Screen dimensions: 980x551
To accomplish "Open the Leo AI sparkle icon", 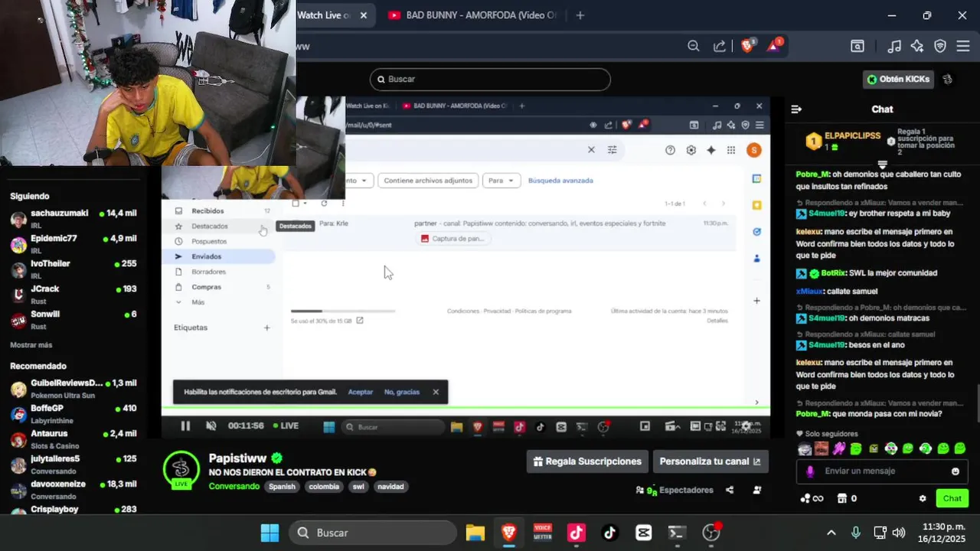I will tap(917, 46).
